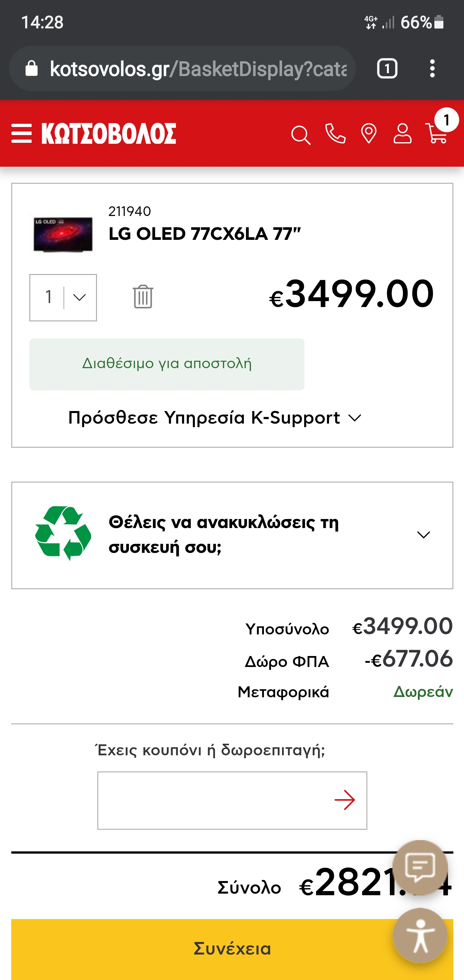Focus the coupon code input field
The width and height of the screenshot is (464, 980).
coord(232,800)
